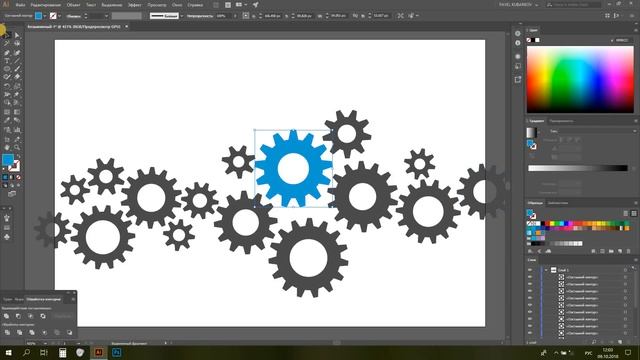Click the new swatch icon in Swatches panel
This screenshot has height=360, width=640.
point(620,251)
